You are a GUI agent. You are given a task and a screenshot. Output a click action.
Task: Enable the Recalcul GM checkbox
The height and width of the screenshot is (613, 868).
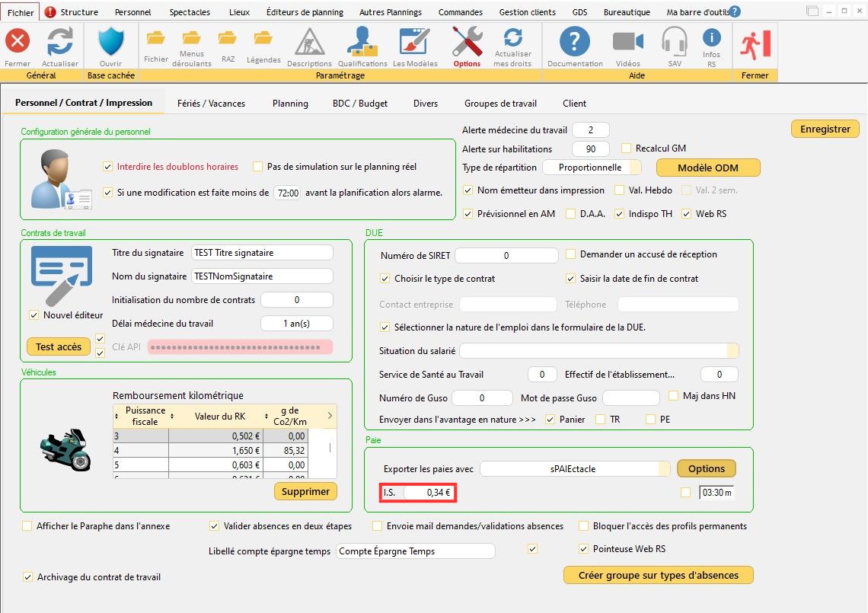pyautogui.click(x=627, y=148)
